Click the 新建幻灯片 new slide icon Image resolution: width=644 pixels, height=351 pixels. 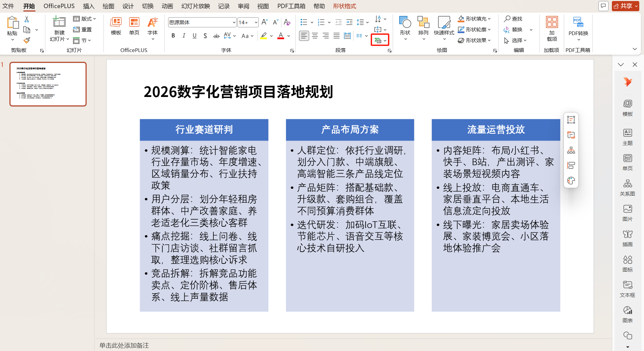click(59, 22)
